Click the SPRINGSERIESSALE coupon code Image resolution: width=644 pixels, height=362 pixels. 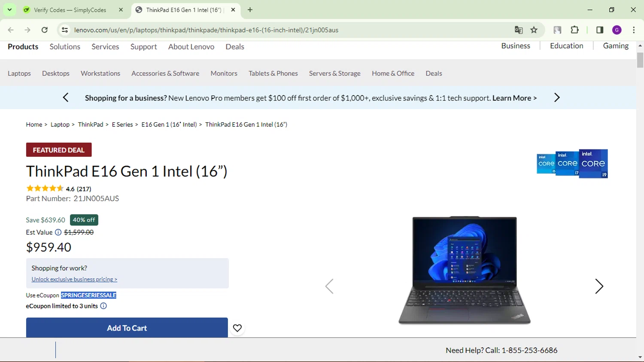88,295
